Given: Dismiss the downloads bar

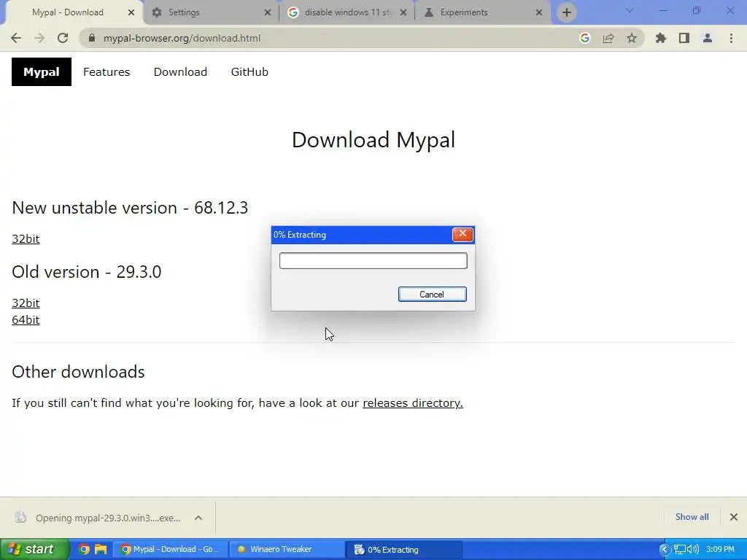Looking at the screenshot, I should click(x=734, y=517).
